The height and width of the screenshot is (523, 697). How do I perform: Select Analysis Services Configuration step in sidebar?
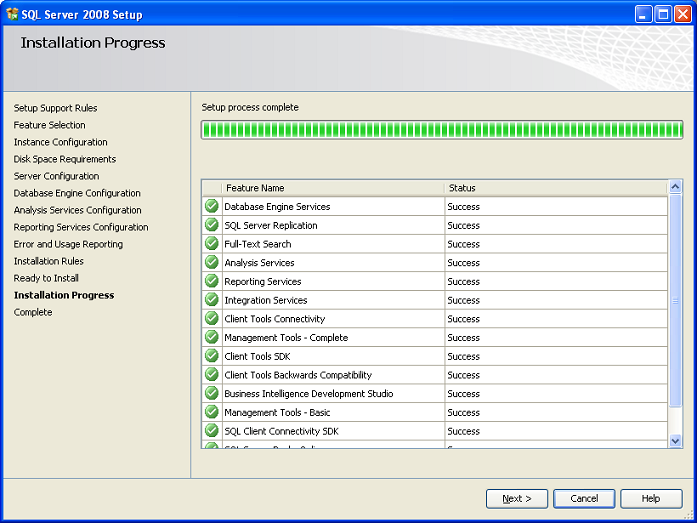[x=77, y=210]
